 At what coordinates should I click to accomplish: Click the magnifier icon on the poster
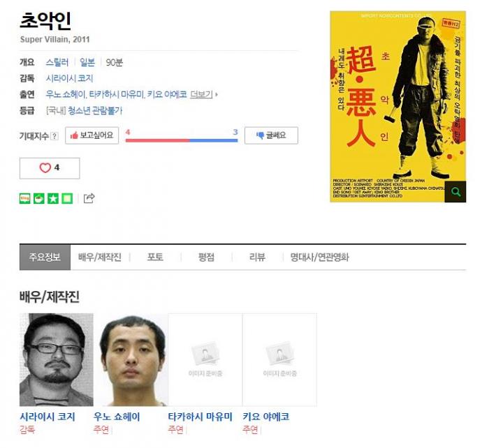tap(455, 192)
